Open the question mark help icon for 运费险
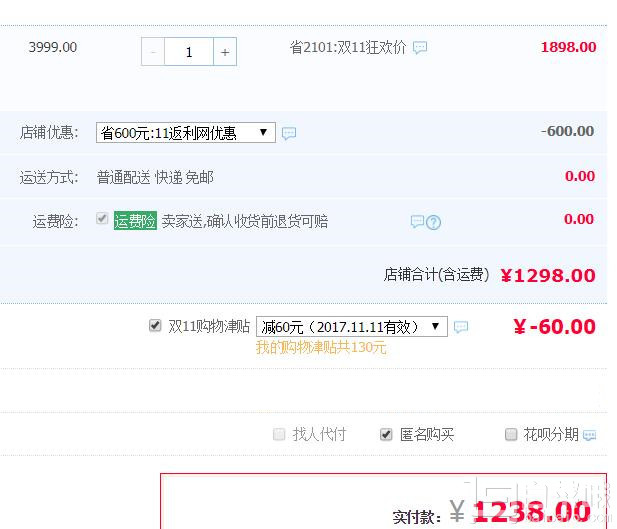Image resolution: width=617 pixels, height=529 pixels. [x=433, y=222]
